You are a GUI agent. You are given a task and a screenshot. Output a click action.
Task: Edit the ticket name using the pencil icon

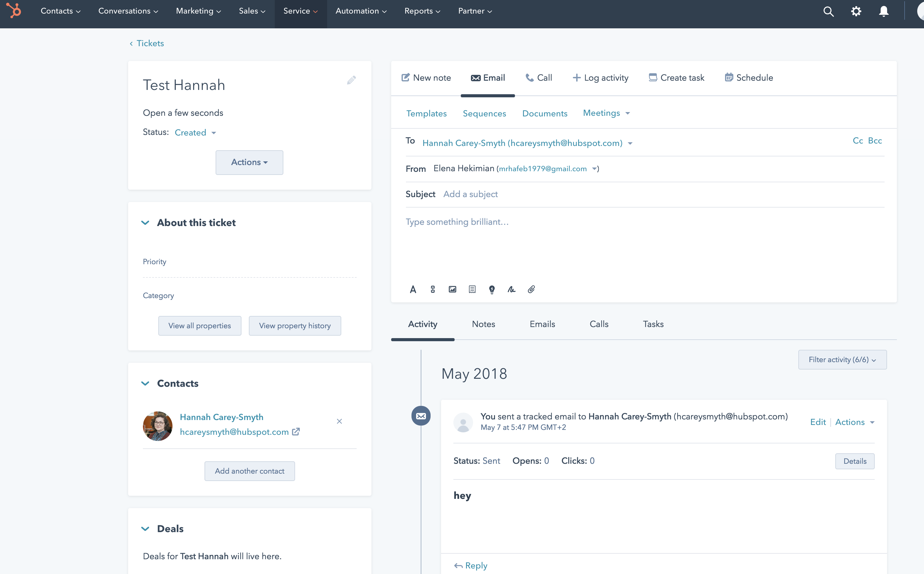tap(351, 80)
